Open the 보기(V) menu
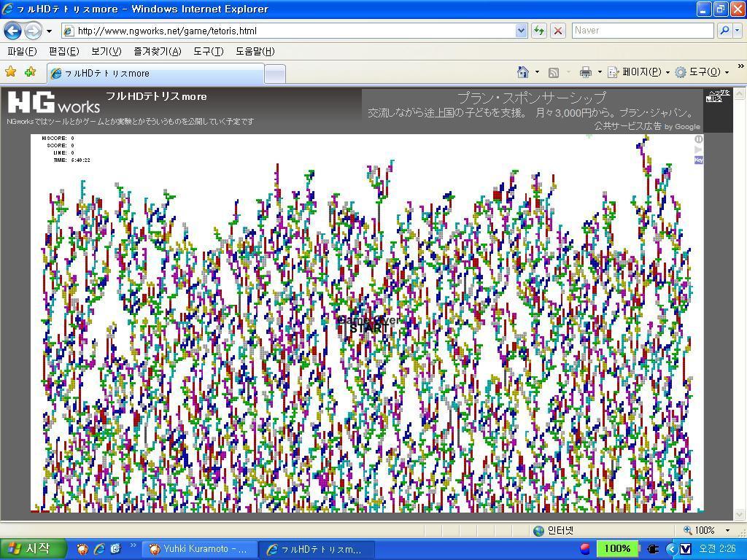This screenshot has height=560, width=747. pos(107,51)
